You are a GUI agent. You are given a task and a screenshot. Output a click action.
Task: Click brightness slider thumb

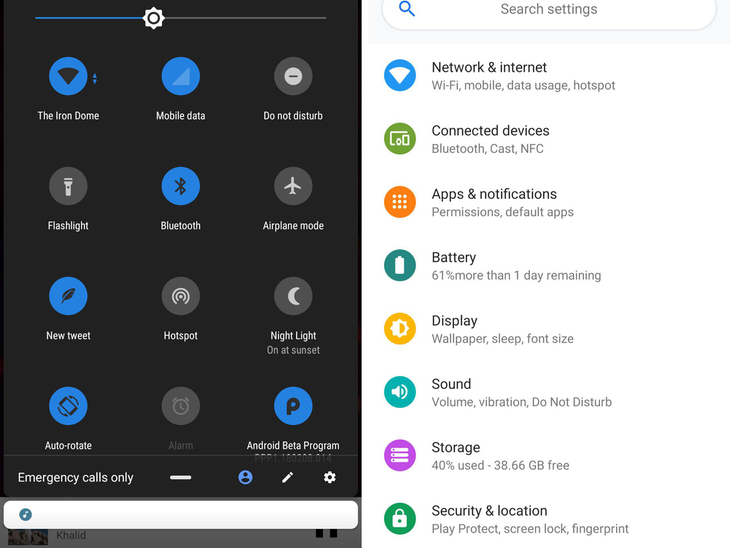pyautogui.click(x=154, y=18)
